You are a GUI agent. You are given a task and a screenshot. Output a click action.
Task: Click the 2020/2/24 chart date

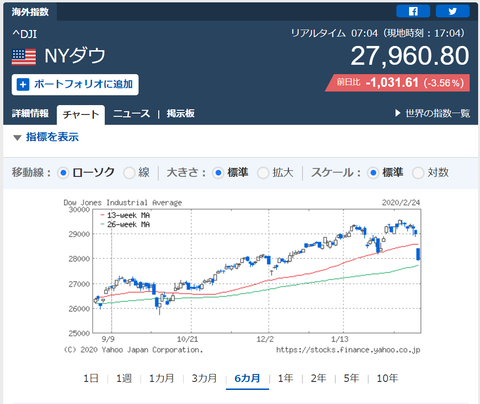(401, 202)
